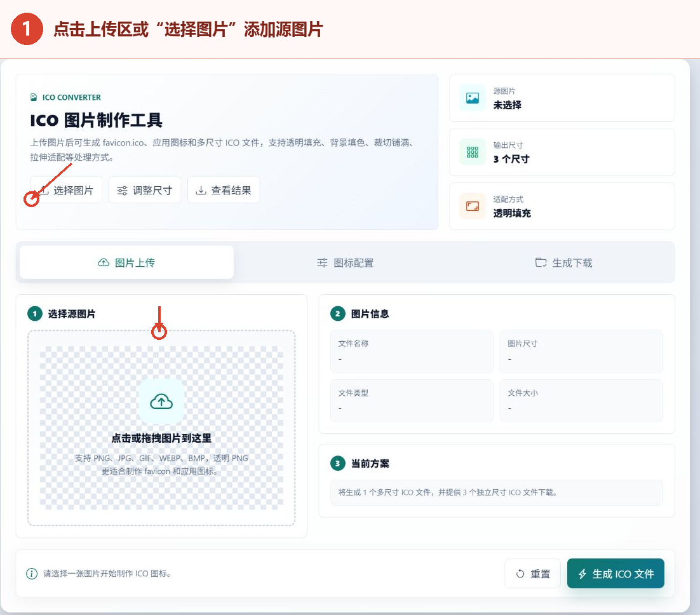
Task: Switch to the 图片上传 tab
Action: 127,262
